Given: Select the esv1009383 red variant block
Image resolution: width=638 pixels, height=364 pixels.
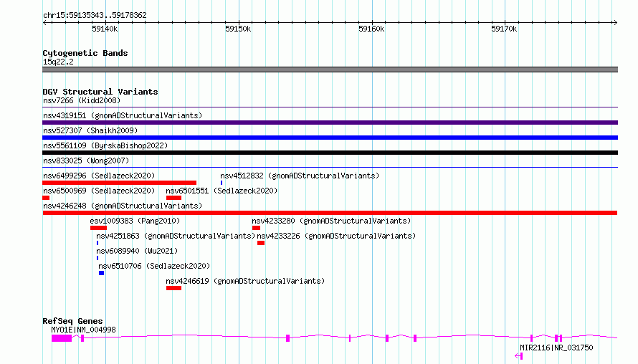Looking at the screenshot, I should (x=98, y=228).
